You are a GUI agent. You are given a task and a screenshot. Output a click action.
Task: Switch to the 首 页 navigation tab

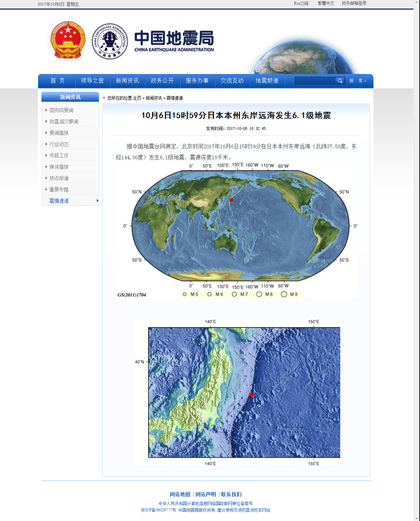(57, 81)
